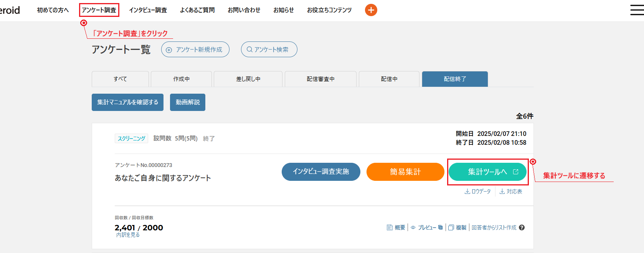644x253 pixels.
Task: Switch to the すべて tab
Action: 120,79
